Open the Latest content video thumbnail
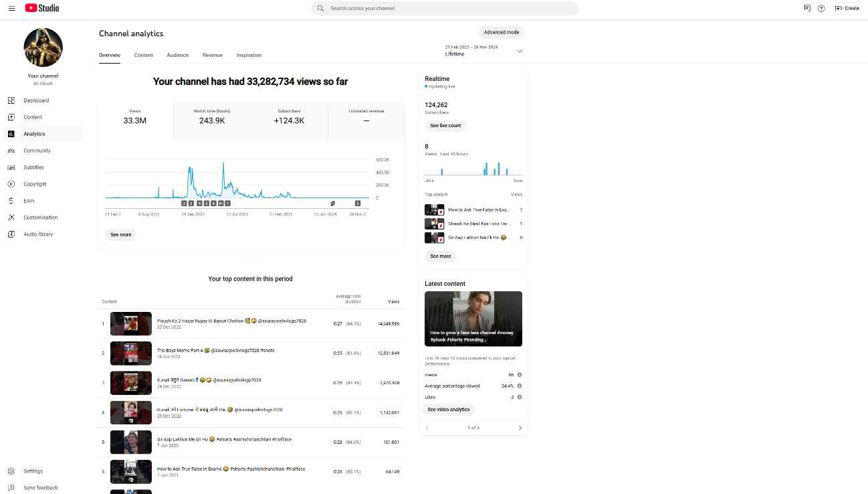Viewport: 868px width, 494px height. (473, 319)
